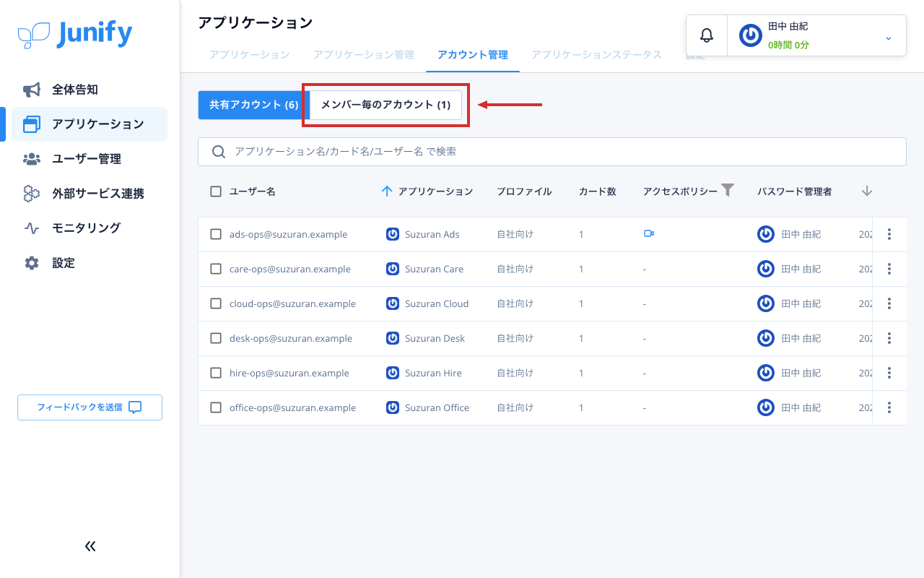The height and width of the screenshot is (578, 924).
Task: Click the Suzuran Desk app icon
Action: click(x=393, y=338)
